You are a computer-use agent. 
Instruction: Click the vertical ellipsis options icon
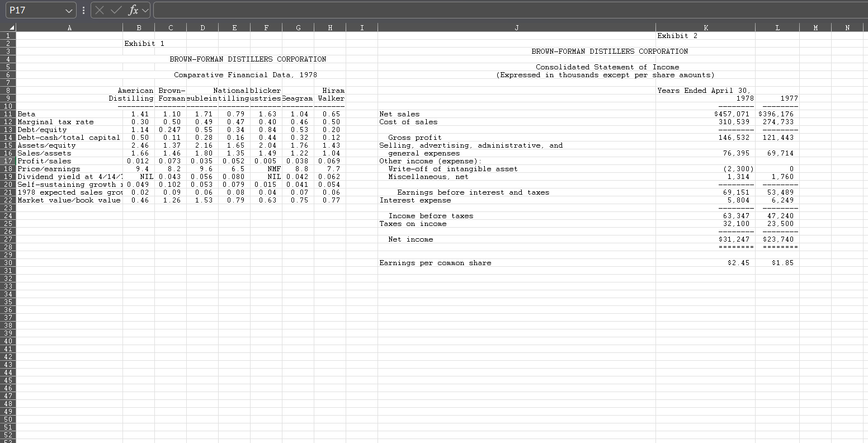click(83, 10)
